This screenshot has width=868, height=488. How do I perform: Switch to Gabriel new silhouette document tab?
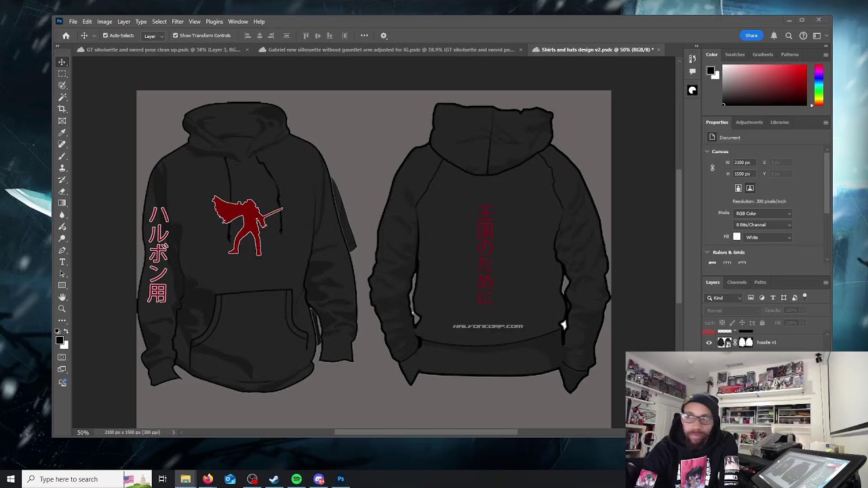tap(392, 49)
